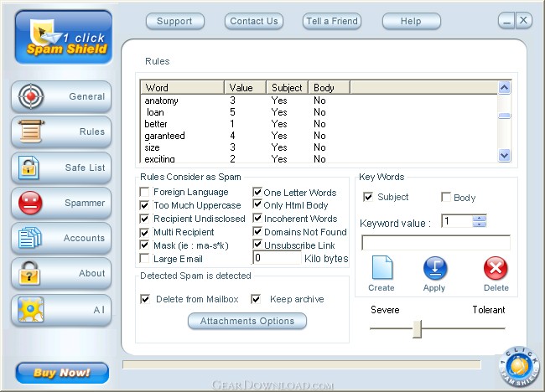Open the Safe List padlock section
Screen dimensions: 545x392
(x=29, y=168)
